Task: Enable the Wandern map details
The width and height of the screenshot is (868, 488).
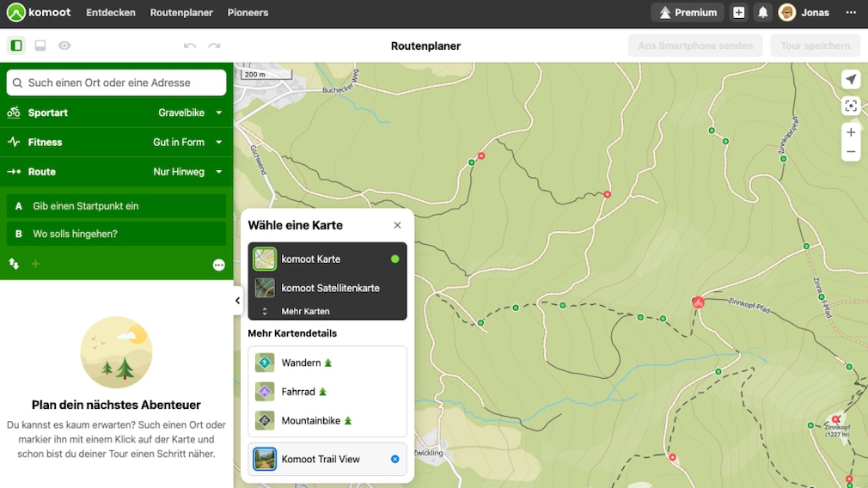Action: 327,363
